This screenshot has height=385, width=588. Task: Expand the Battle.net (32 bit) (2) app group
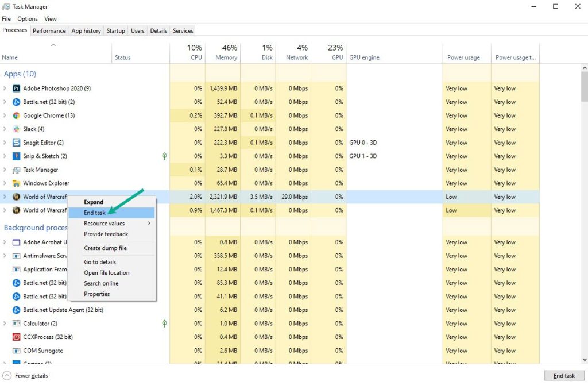pos(5,102)
